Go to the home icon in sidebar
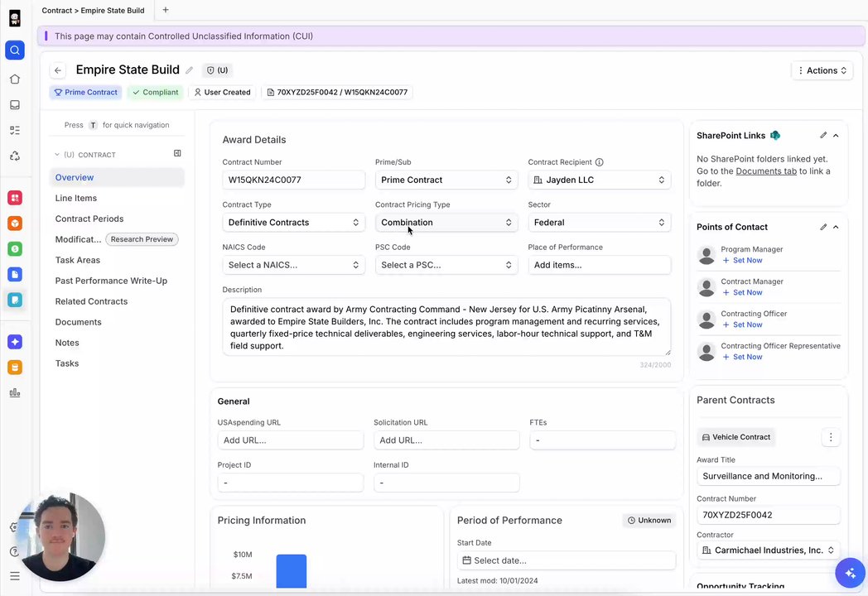This screenshot has width=868, height=596. click(x=15, y=79)
